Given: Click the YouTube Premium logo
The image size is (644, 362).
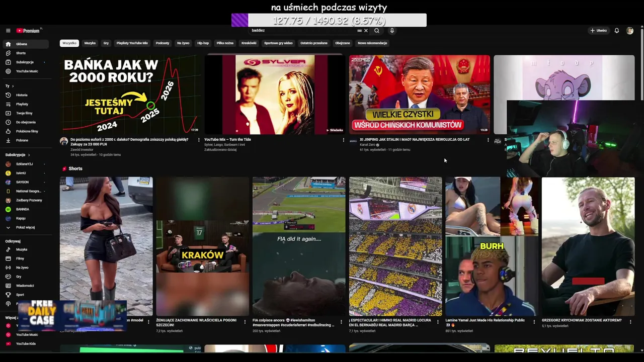Looking at the screenshot, I should 28,31.
